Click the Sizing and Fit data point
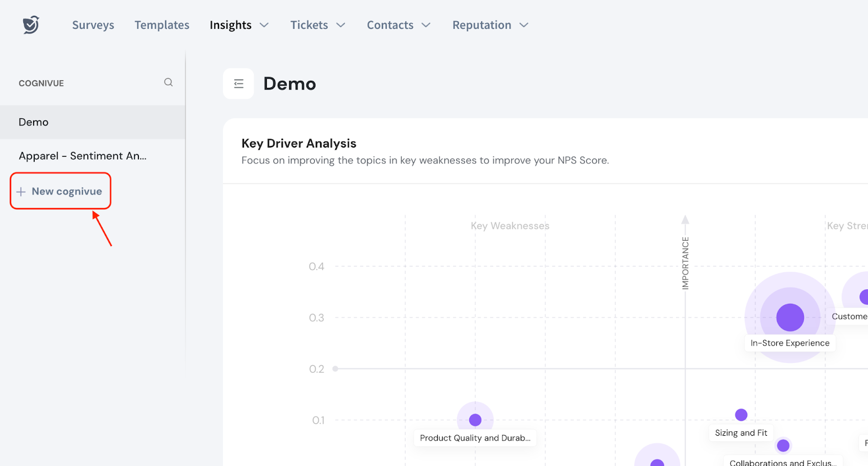The height and width of the screenshot is (466, 868). coord(741,415)
